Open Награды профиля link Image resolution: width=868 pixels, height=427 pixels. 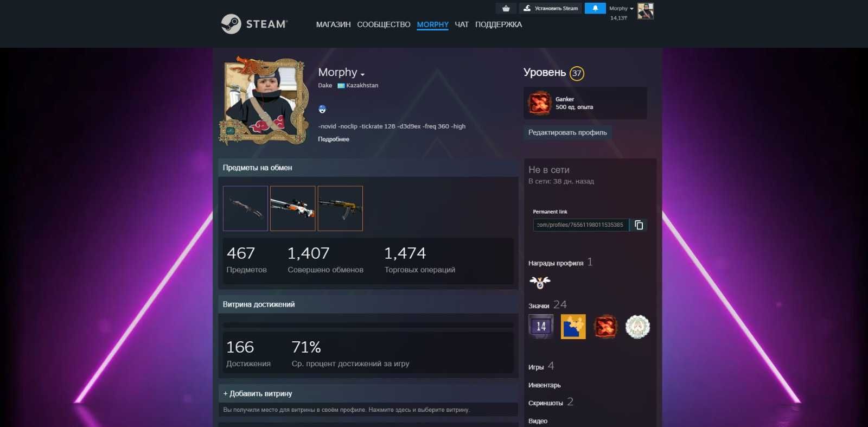click(560, 263)
